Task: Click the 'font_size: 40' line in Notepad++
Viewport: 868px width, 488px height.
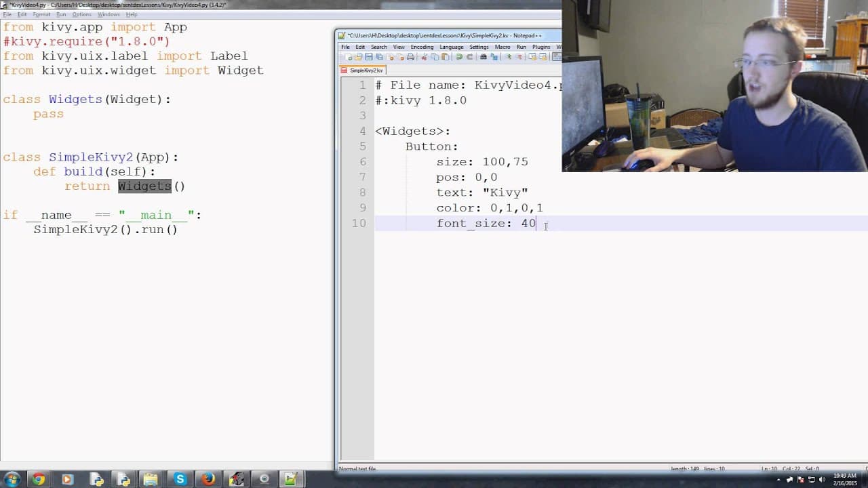Action: click(x=486, y=223)
